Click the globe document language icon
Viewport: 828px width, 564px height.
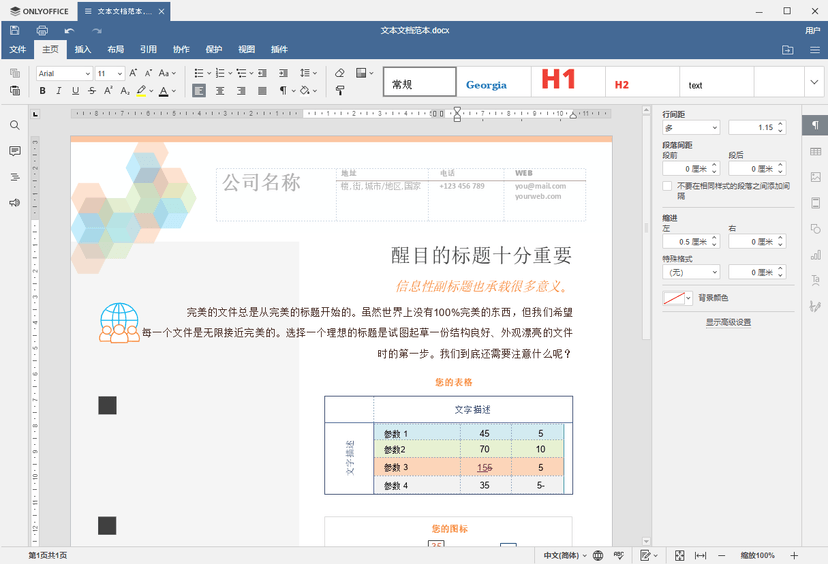(598, 556)
